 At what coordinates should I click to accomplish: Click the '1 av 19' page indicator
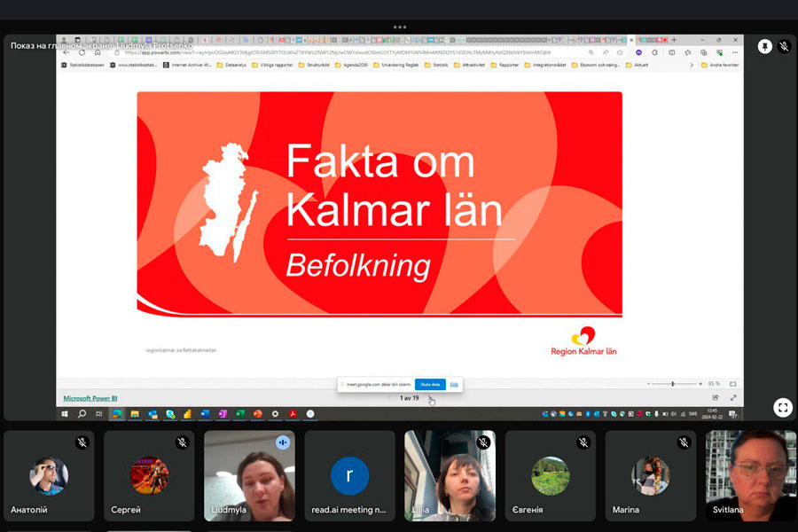409,398
